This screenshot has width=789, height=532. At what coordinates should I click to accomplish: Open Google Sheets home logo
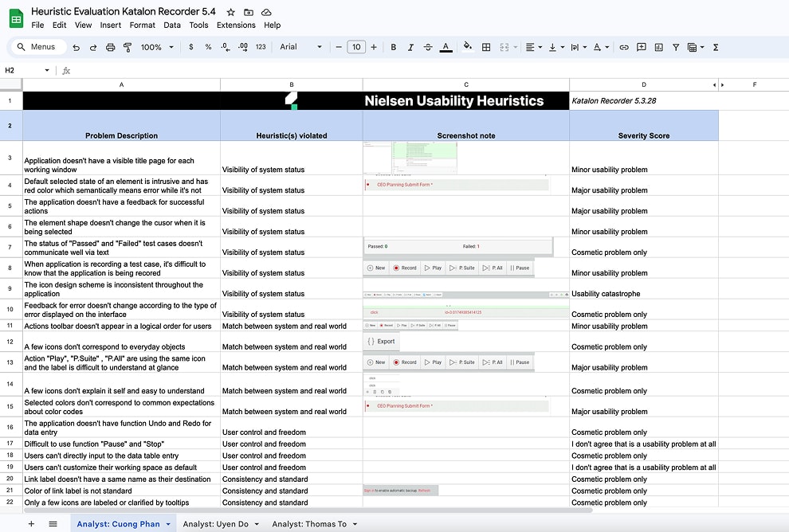[16, 18]
